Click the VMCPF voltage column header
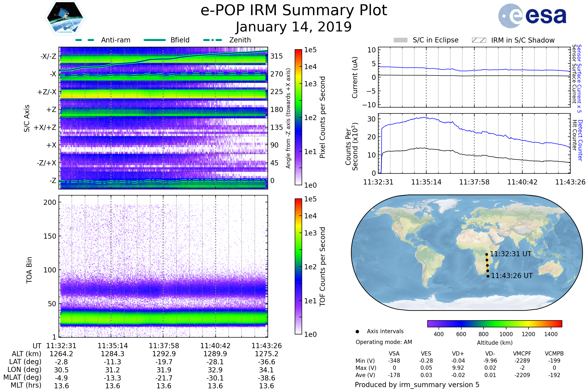 pos(522,354)
